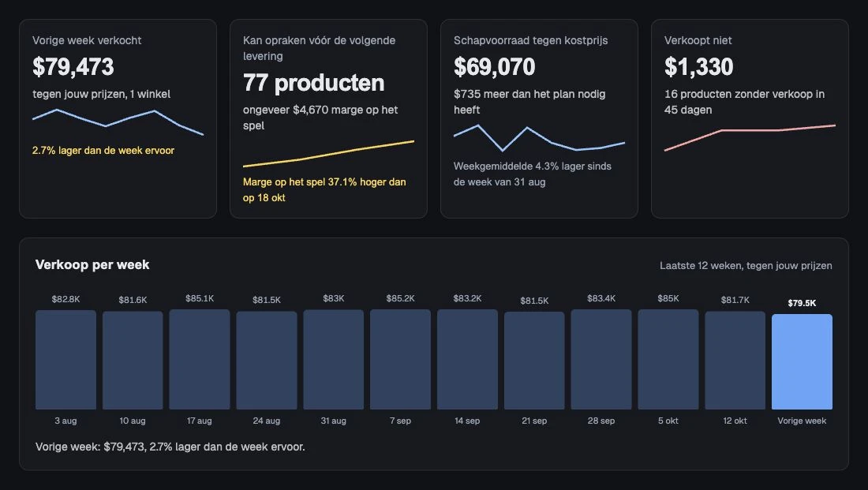Click 'Laatste 12 weken, tegen jouw prijzen' label
The image size is (868, 490).
[746, 266]
